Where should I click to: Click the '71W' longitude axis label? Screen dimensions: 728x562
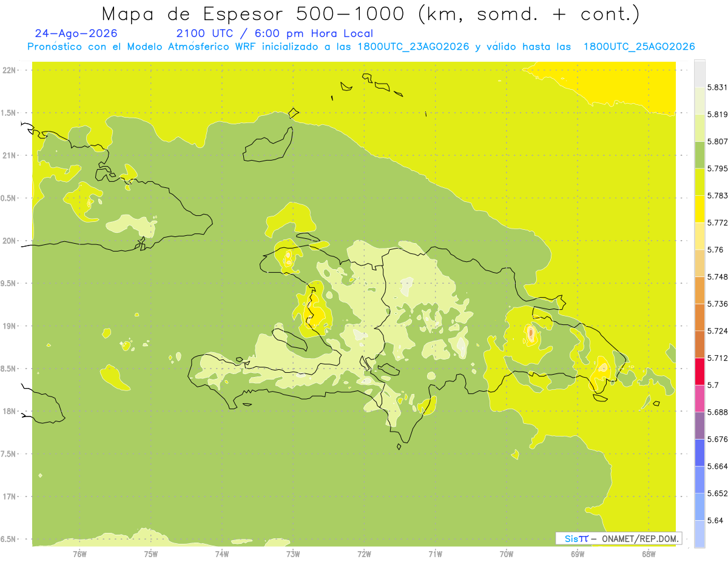pos(435,554)
